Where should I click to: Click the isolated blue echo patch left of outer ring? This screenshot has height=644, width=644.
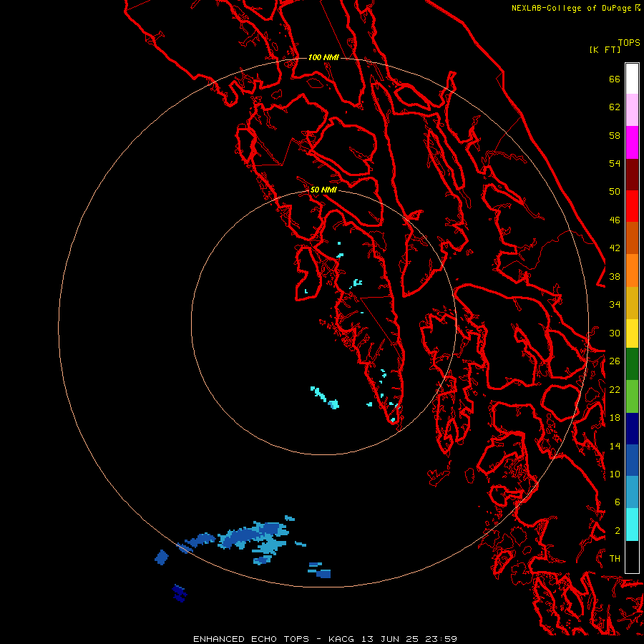(162, 557)
